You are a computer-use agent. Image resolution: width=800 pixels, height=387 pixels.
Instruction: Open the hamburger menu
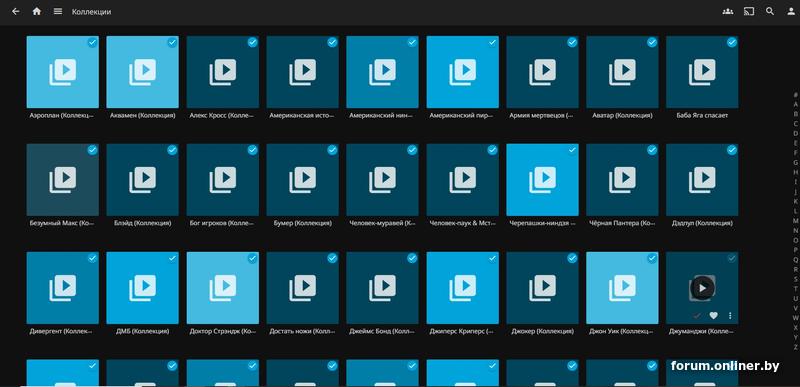pos(58,11)
